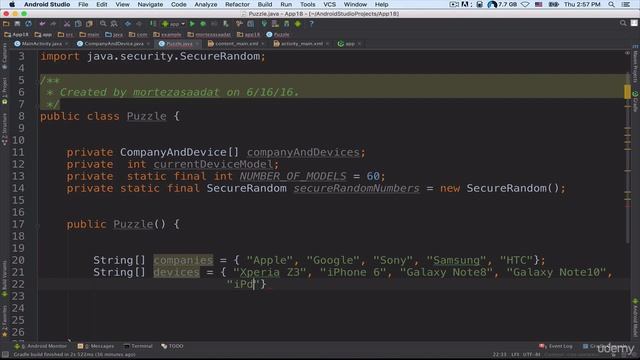Click the yellow warning marker on error stripe
Viewport: 640px width, 360px height.
point(627,91)
